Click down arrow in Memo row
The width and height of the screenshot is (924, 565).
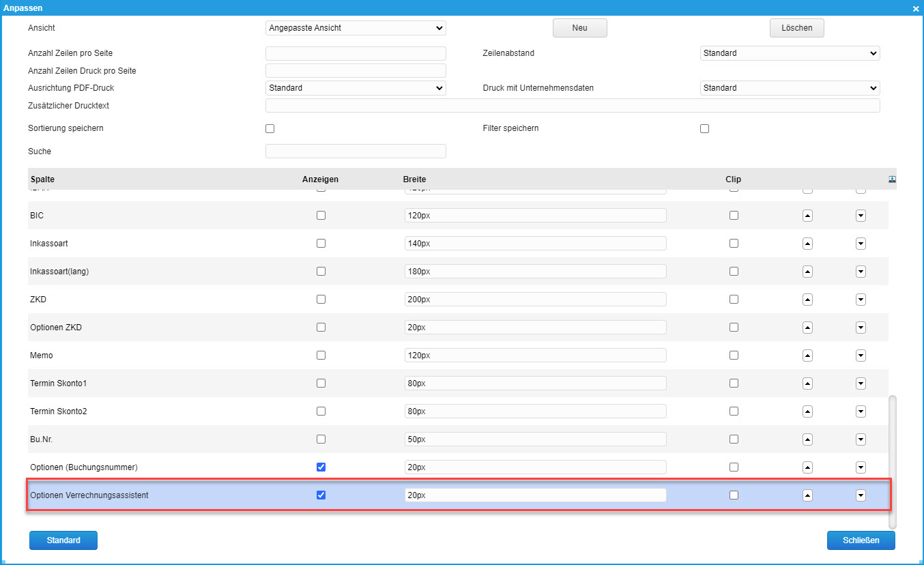pos(861,356)
